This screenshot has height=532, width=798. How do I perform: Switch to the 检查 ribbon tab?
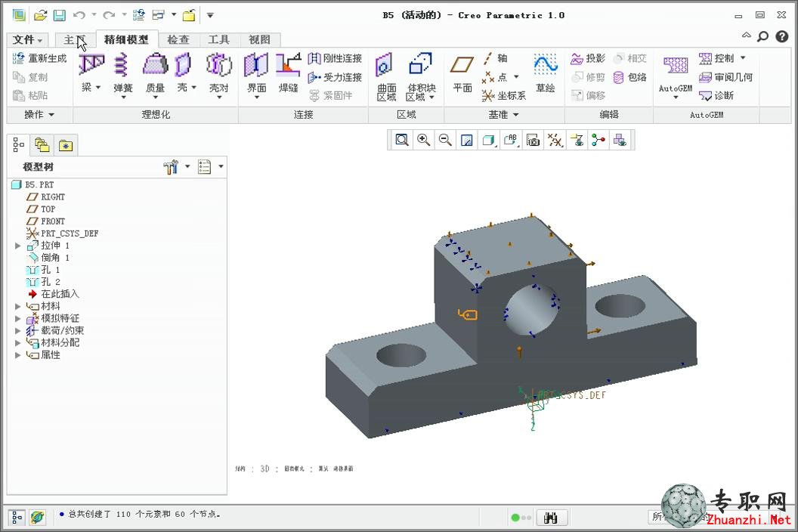coord(178,40)
